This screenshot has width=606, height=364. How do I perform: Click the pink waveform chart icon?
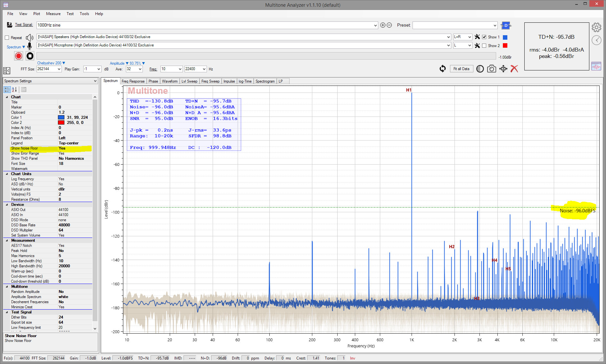[596, 66]
